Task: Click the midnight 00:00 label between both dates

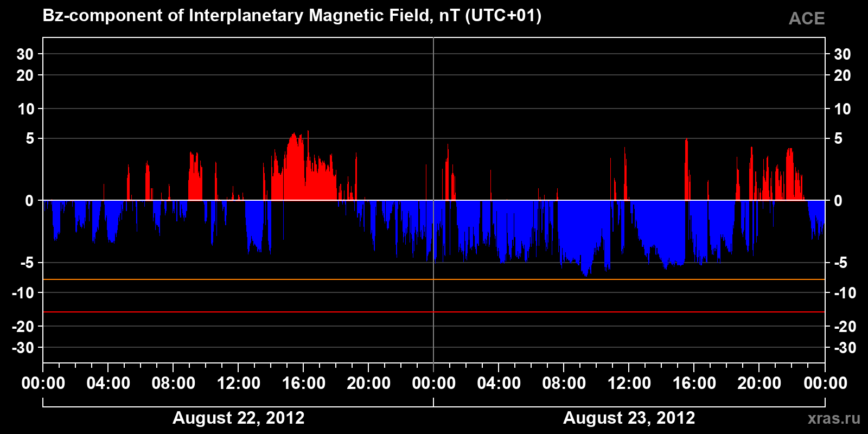Action: pyautogui.click(x=434, y=383)
